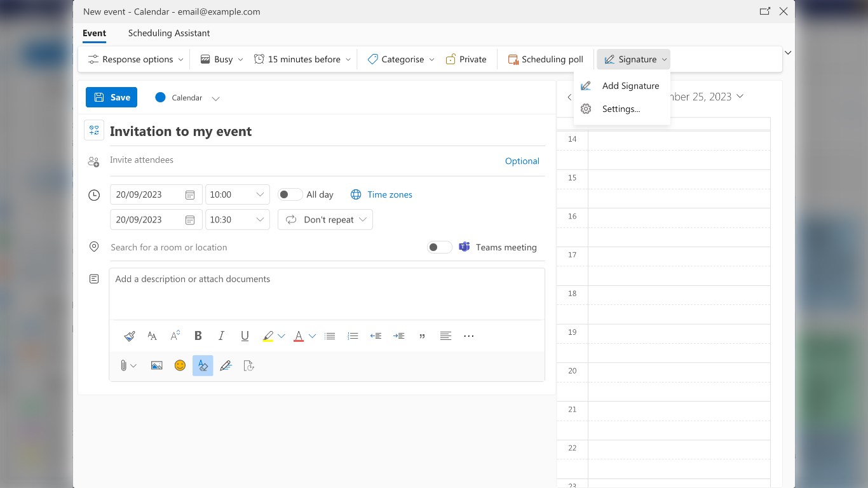
Task: Select the Format painter brush icon
Action: [130, 336]
